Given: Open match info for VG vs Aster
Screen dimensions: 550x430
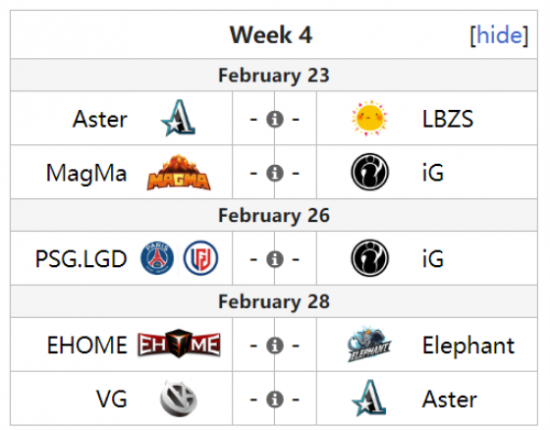Looking at the screenshot, I should click(x=275, y=399).
